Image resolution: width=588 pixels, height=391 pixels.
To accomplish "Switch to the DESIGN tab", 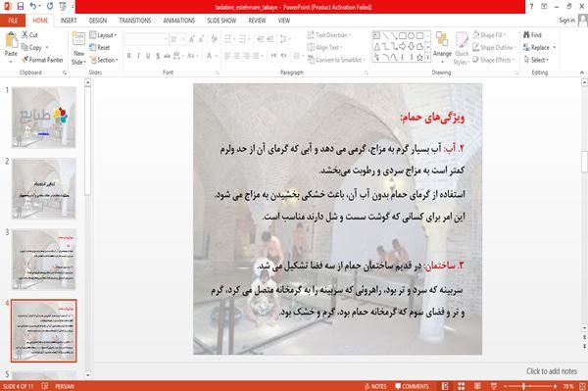I will click(97, 21).
